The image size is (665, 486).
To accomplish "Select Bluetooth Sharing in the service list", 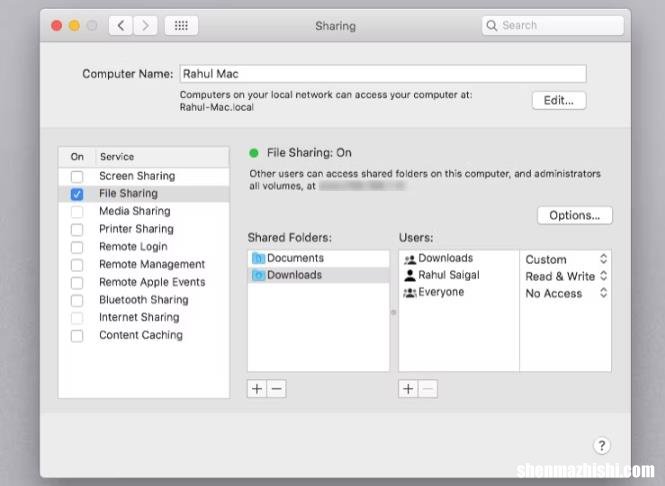I will (x=144, y=300).
